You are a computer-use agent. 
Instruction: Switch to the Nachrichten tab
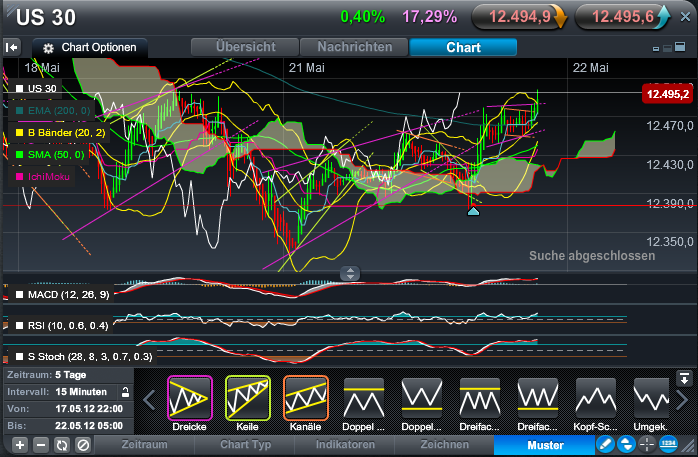point(354,47)
